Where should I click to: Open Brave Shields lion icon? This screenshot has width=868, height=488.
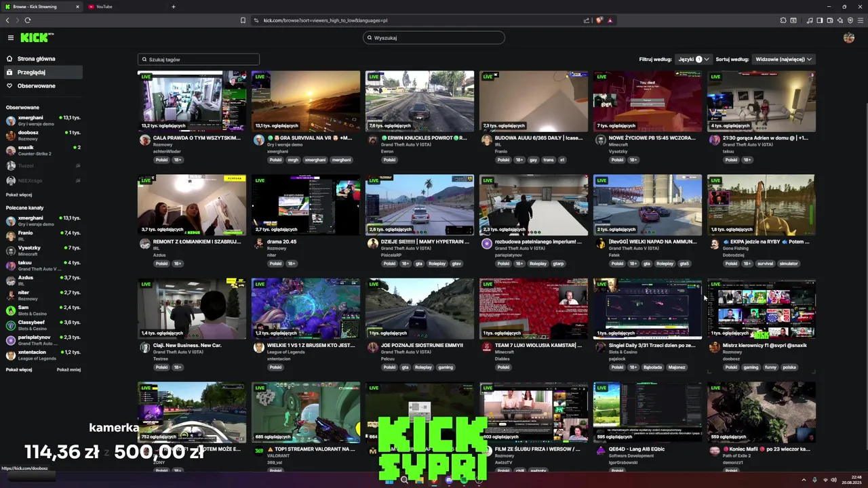(x=599, y=20)
